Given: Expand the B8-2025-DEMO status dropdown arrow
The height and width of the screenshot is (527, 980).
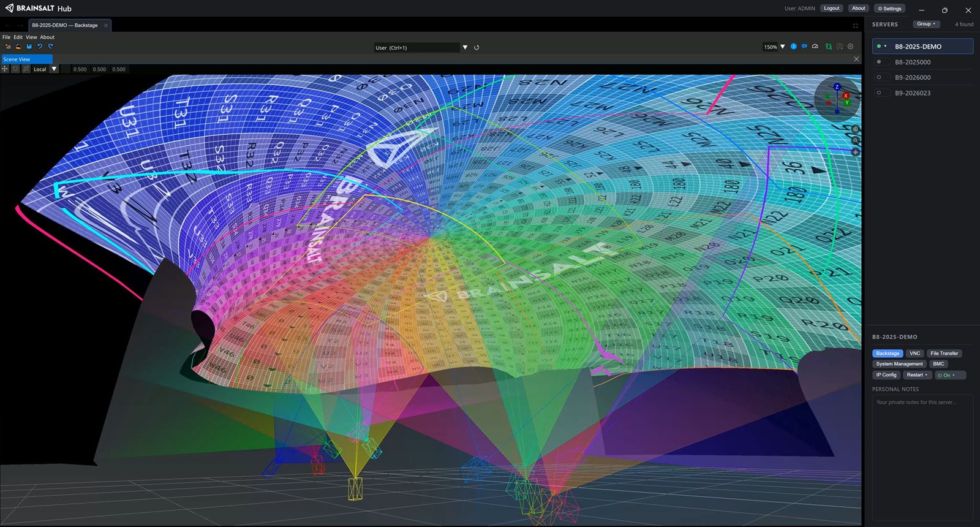Looking at the screenshot, I should click(886, 46).
